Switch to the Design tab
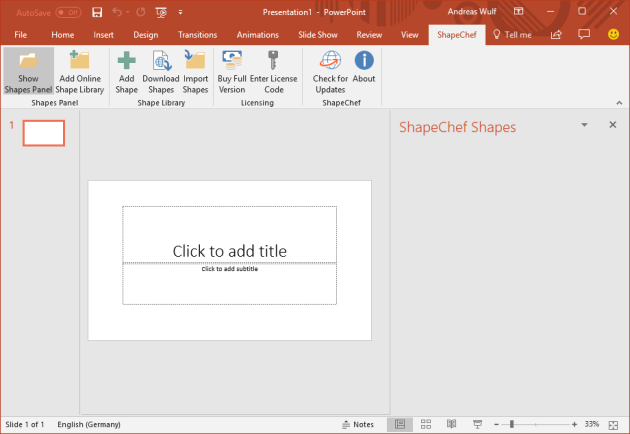This screenshot has height=434, width=630. [145, 35]
